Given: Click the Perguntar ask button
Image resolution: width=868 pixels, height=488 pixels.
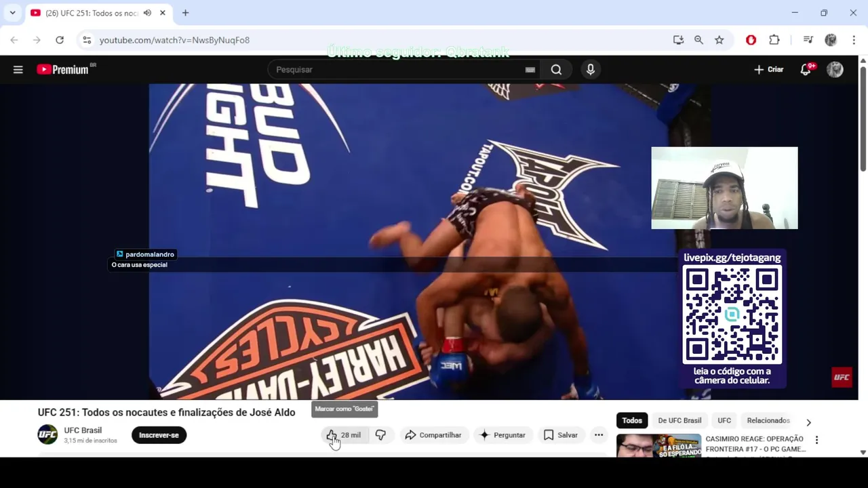Looking at the screenshot, I should point(502,435).
